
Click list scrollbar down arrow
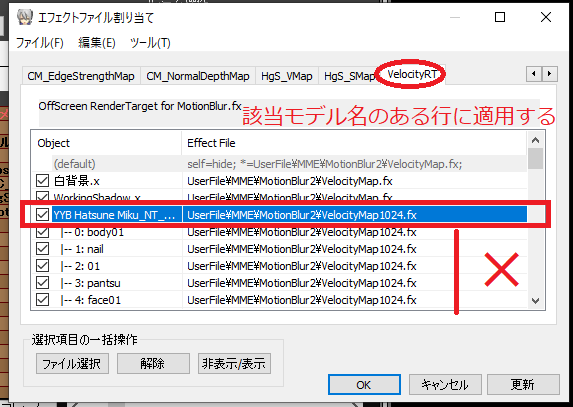[x=536, y=301]
